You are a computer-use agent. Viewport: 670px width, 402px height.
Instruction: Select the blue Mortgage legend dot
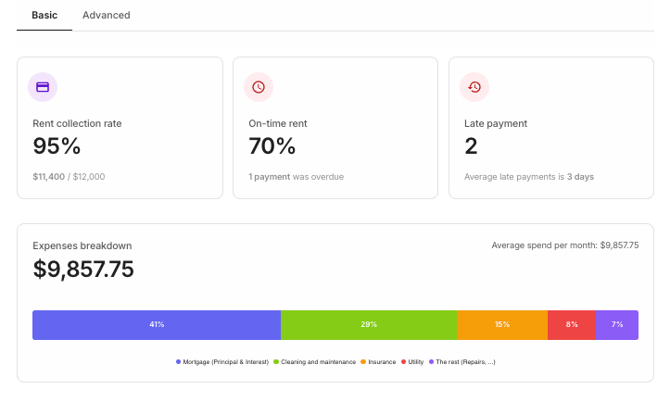pos(179,362)
